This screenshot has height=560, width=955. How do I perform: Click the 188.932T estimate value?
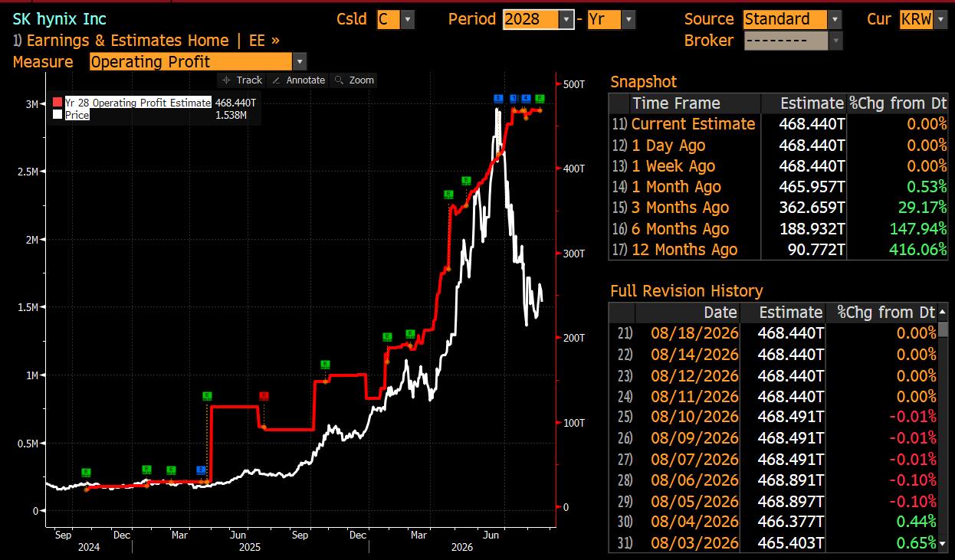tap(811, 229)
